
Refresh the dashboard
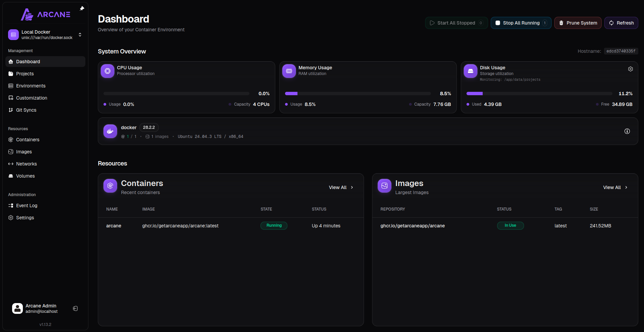click(x=621, y=23)
